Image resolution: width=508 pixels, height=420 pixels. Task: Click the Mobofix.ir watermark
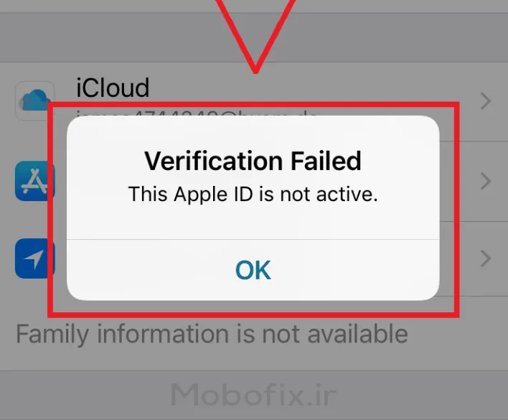point(254,394)
